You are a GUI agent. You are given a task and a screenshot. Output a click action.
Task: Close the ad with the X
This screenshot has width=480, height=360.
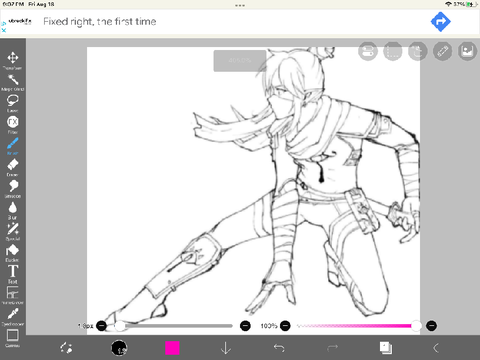[x=4, y=30]
